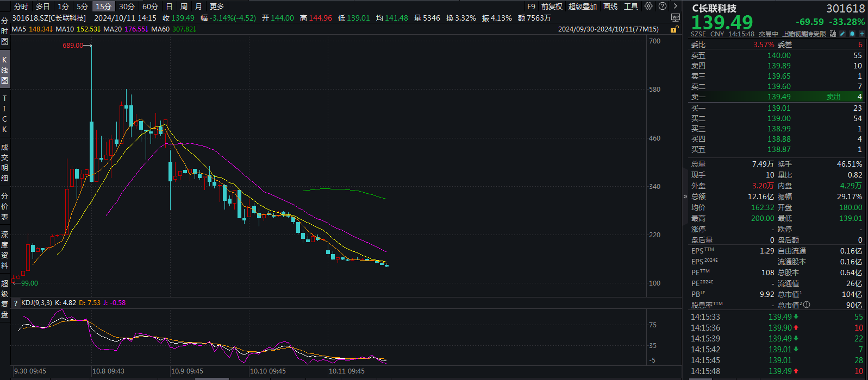Viewport: 868px width, 380px height.
Task: Click the WP monitor icon
Action: click(675, 18)
